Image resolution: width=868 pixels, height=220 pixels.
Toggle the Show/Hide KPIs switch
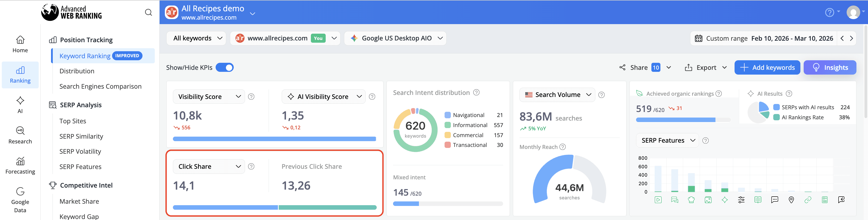click(x=224, y=67)
